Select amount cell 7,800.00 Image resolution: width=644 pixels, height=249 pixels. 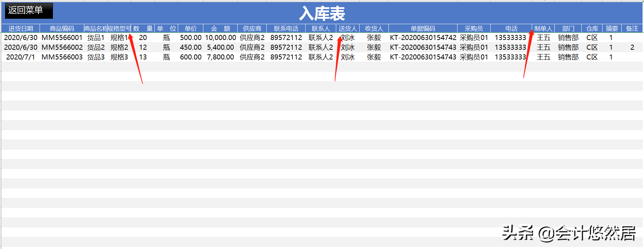(220, 57)
